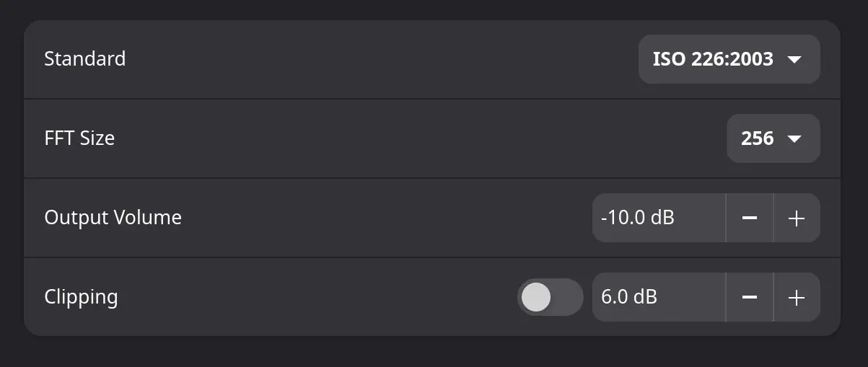Select the ISO 226:2003 text
Image resolution: width=868 pixels, height=367 pixels.
click(713, 59)
